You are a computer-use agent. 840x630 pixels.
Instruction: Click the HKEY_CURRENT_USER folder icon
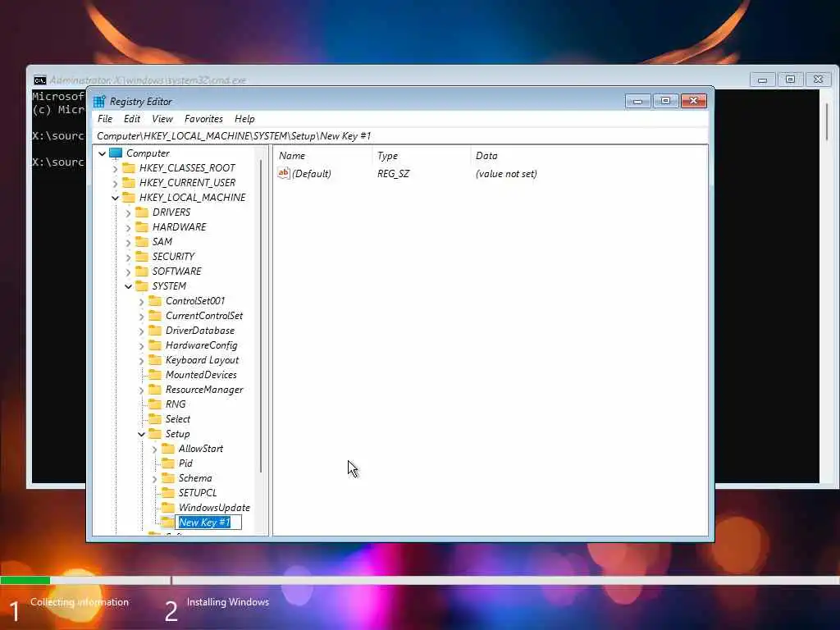point(129,183)
